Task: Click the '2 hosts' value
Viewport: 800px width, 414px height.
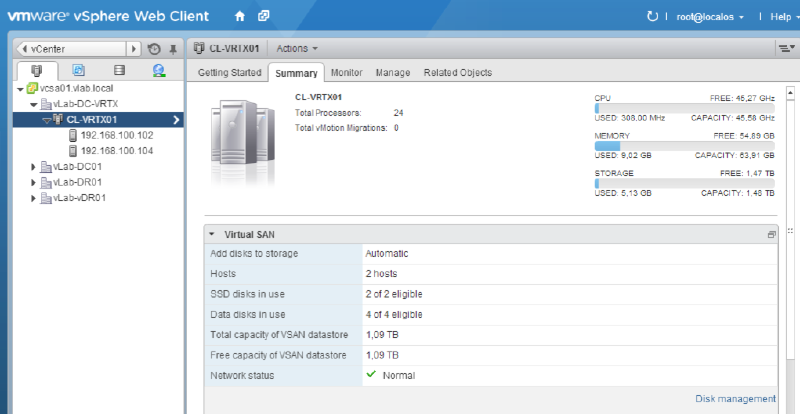Action: [381, 274]
